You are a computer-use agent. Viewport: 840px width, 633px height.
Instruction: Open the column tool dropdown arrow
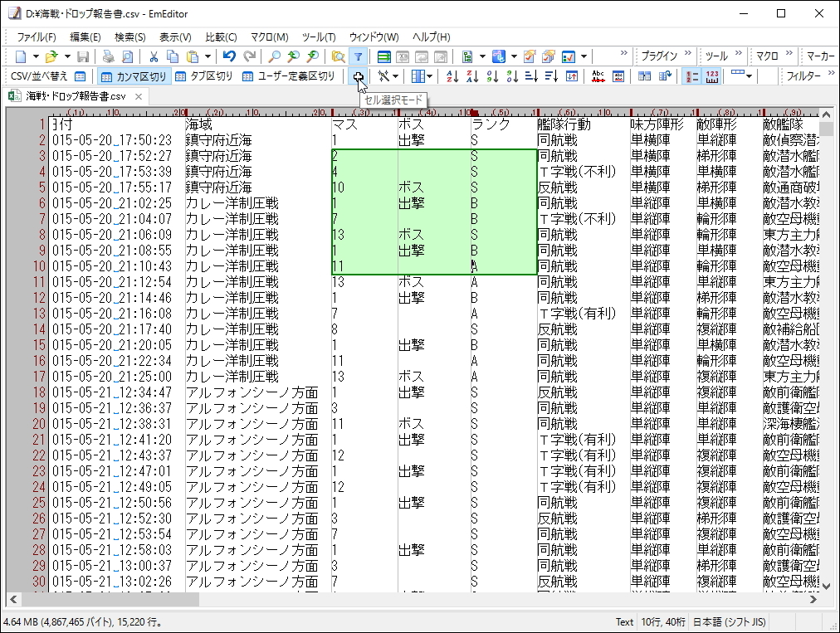429,77
